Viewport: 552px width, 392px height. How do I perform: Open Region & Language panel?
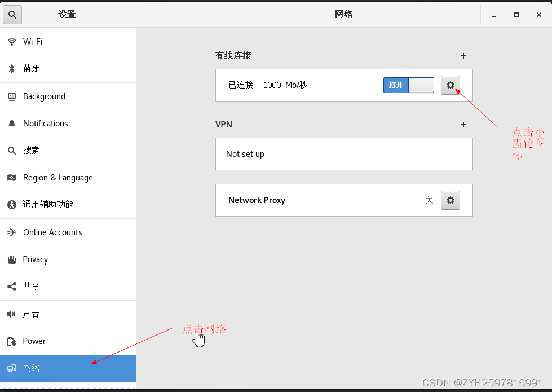pyautogui.click(x=68, y=178)
